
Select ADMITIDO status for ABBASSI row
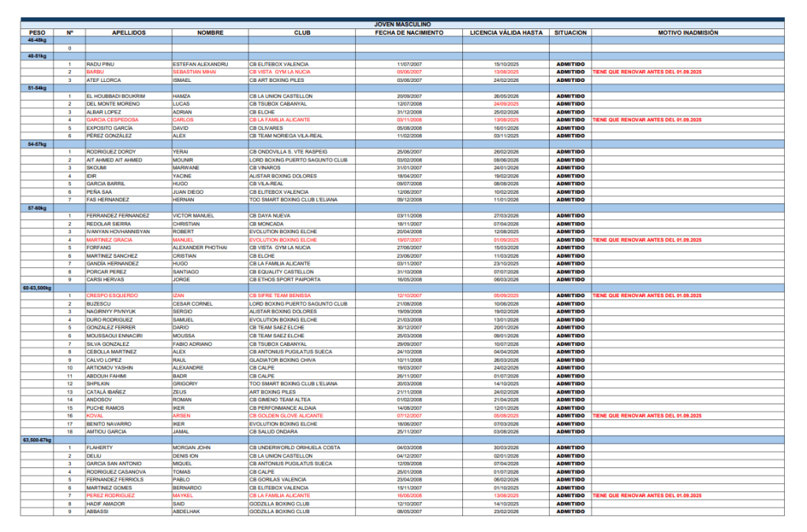570,512
